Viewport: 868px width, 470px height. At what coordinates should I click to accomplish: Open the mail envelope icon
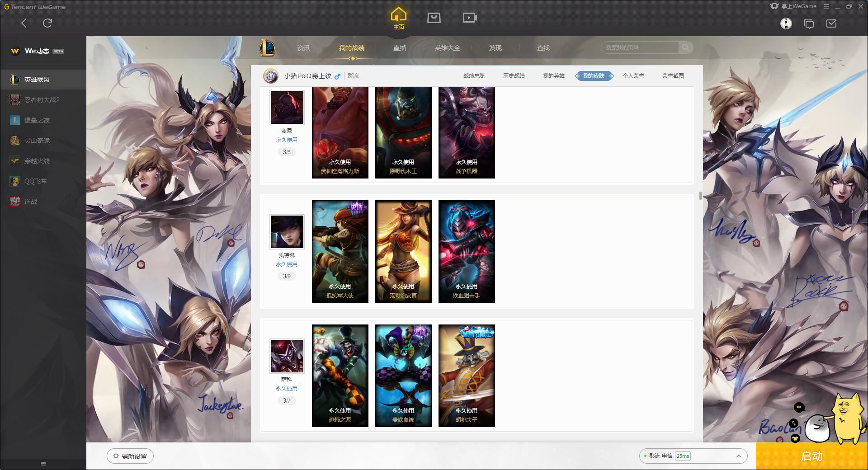[x=831, y=23]
